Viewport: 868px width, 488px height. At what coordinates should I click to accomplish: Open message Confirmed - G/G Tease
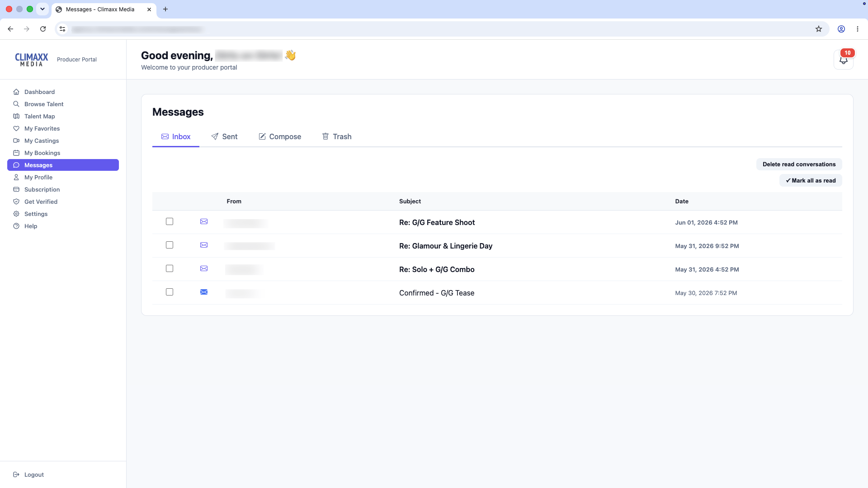tap(437, 293)
